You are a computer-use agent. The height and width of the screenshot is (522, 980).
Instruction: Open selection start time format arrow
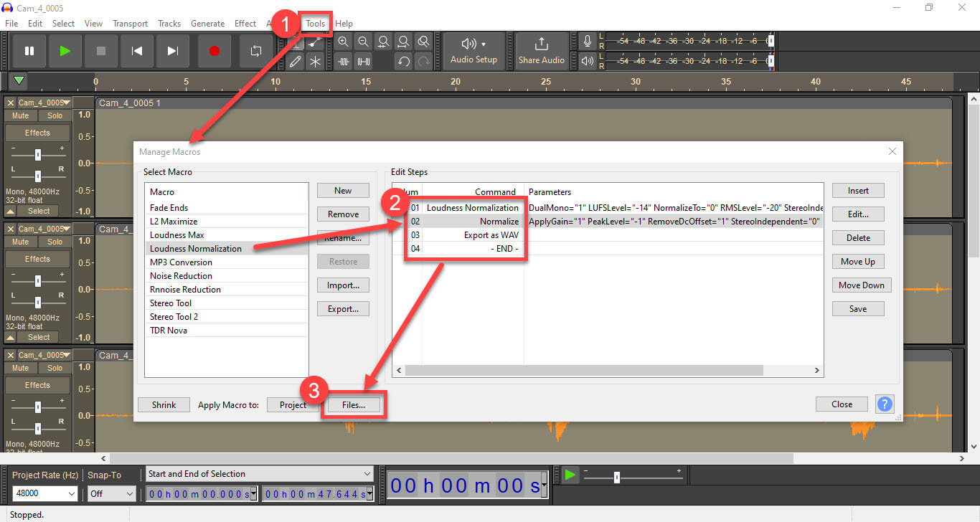tap(254, 494)
